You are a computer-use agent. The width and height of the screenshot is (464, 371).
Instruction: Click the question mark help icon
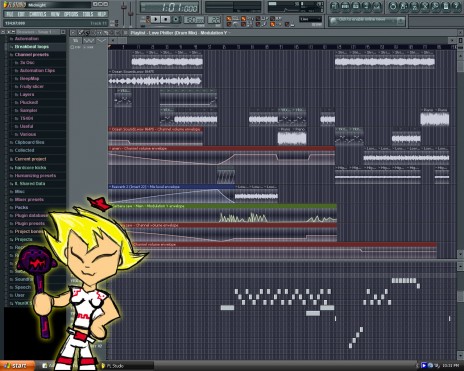click(x=456, y=6)
